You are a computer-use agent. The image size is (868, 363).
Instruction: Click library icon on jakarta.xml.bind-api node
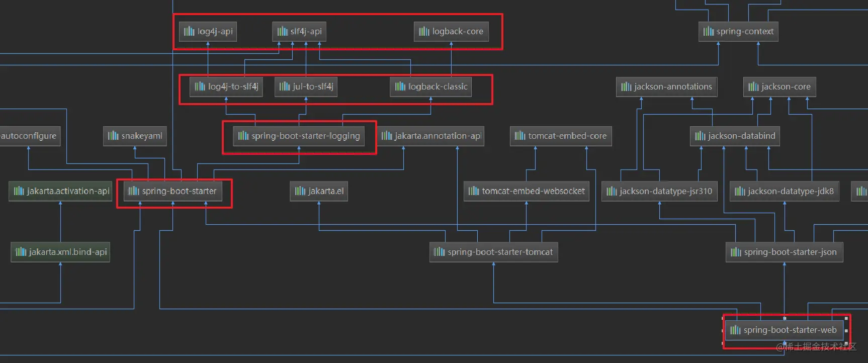tap(21, 252)
